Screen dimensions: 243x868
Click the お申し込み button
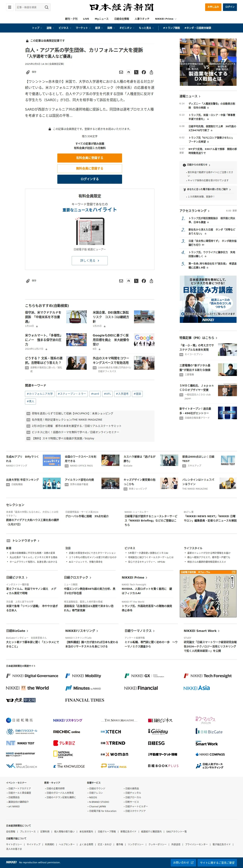coord(213,7)
